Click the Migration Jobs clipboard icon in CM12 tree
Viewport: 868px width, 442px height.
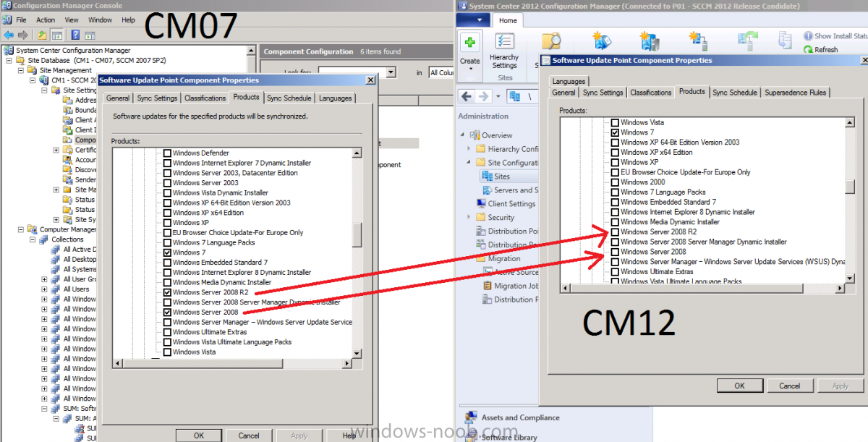(487, 286)
